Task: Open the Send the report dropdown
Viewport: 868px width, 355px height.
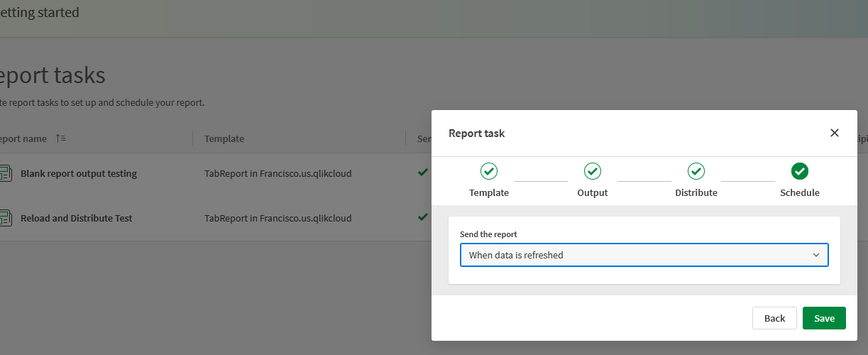Action: [644, 255]
